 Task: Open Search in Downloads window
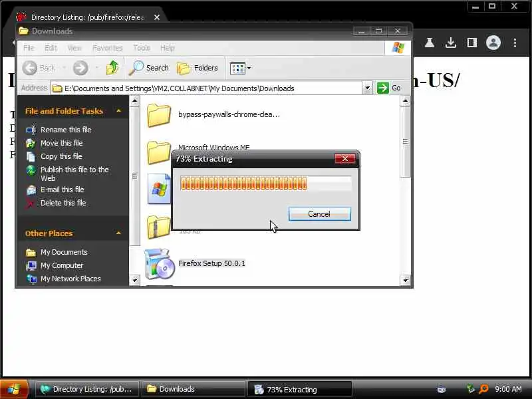(148, 68)
